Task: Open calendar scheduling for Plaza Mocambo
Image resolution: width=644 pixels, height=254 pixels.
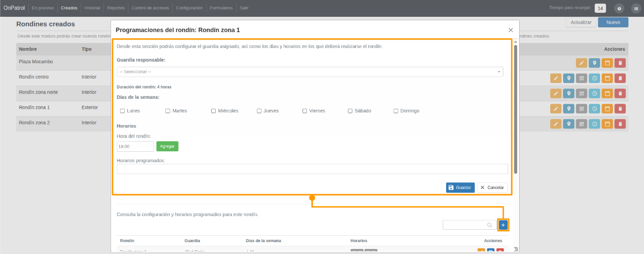Action: coord(607,63)
